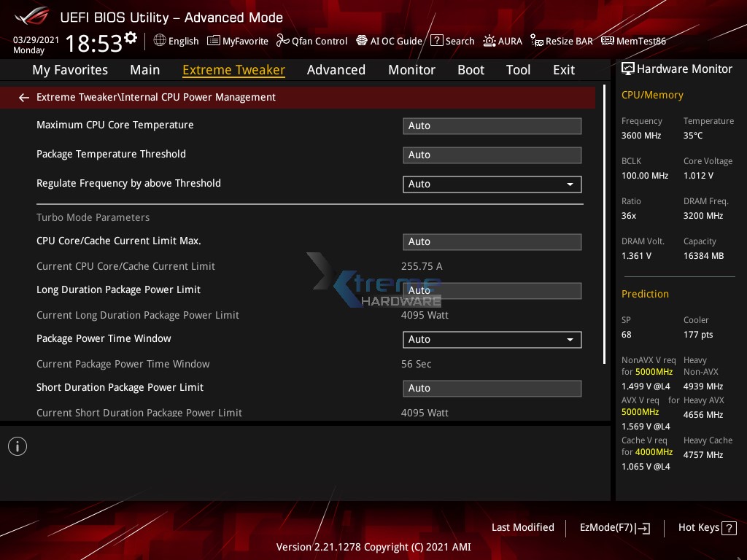Switch to the Advanced tab

coord(336,69)
